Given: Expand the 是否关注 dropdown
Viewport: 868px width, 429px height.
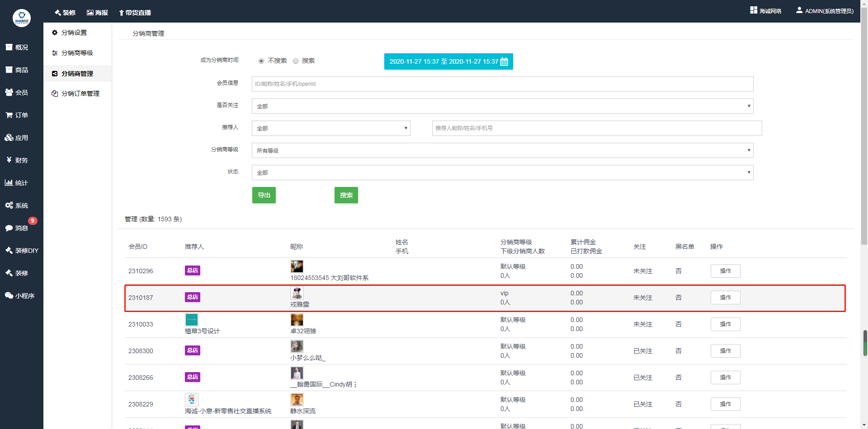Looking at the screenshot, I should pos(502,106).
